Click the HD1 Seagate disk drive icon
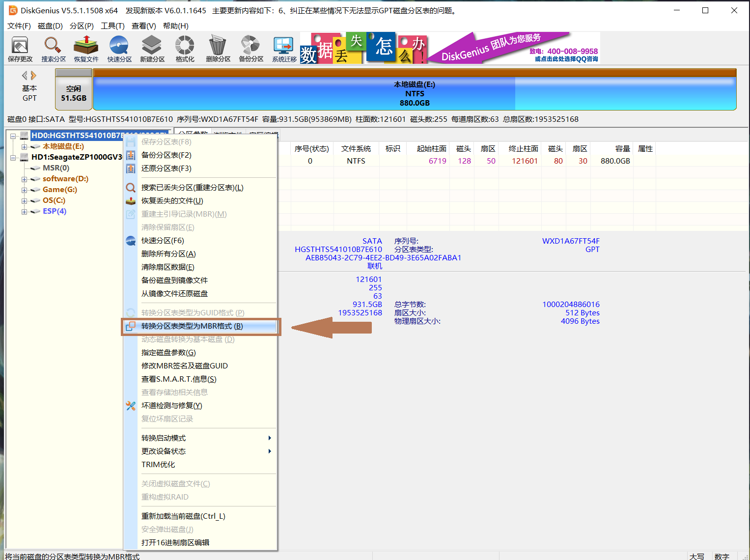This screenshot has width=750, height=560. pos(24,157)
